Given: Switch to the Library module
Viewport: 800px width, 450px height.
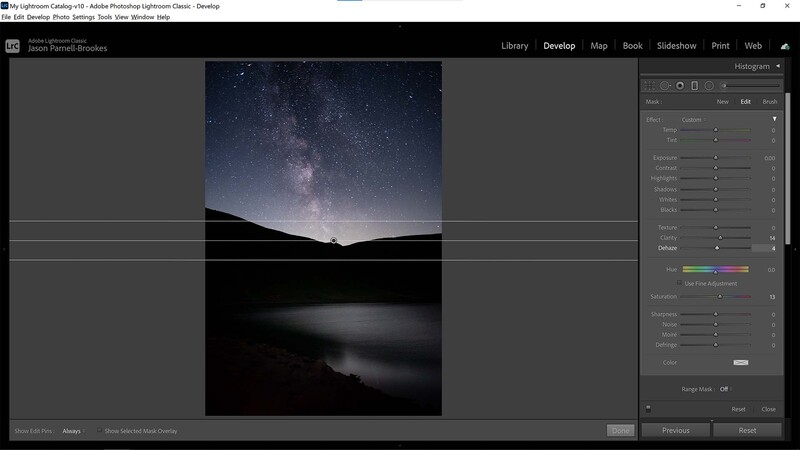Looking at the screenshot, I should (514, 45).
